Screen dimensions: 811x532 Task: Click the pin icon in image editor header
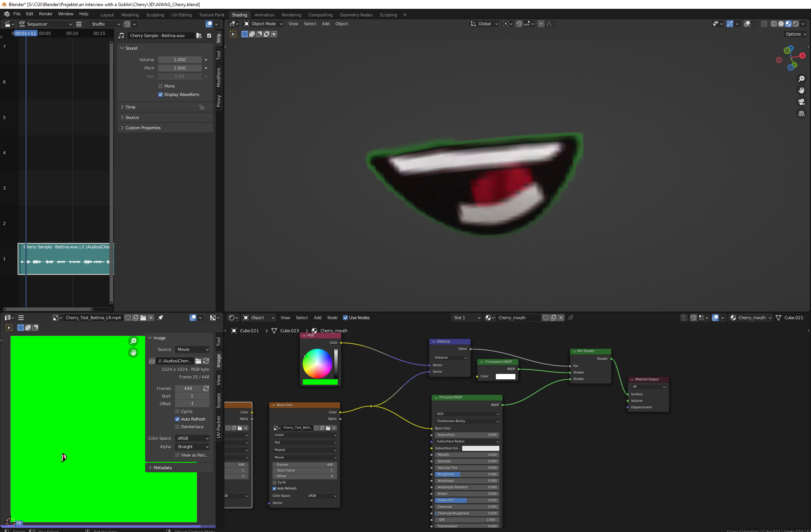pyautogui.click(x=161, y=318)
